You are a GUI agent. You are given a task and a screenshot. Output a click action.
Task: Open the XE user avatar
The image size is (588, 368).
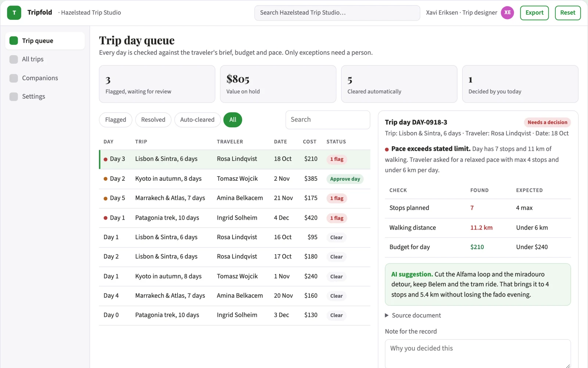click(507, 13)
